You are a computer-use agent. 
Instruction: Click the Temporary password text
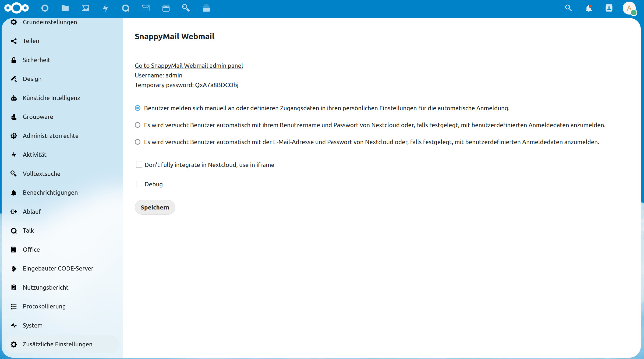pos(187,85)
